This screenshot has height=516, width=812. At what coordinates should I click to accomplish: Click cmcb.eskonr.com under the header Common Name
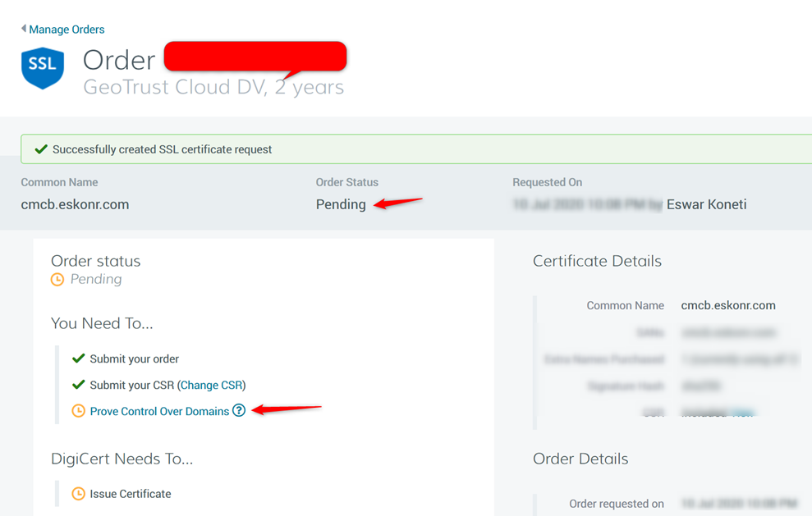pyautogui.click(x=75, y=204)
